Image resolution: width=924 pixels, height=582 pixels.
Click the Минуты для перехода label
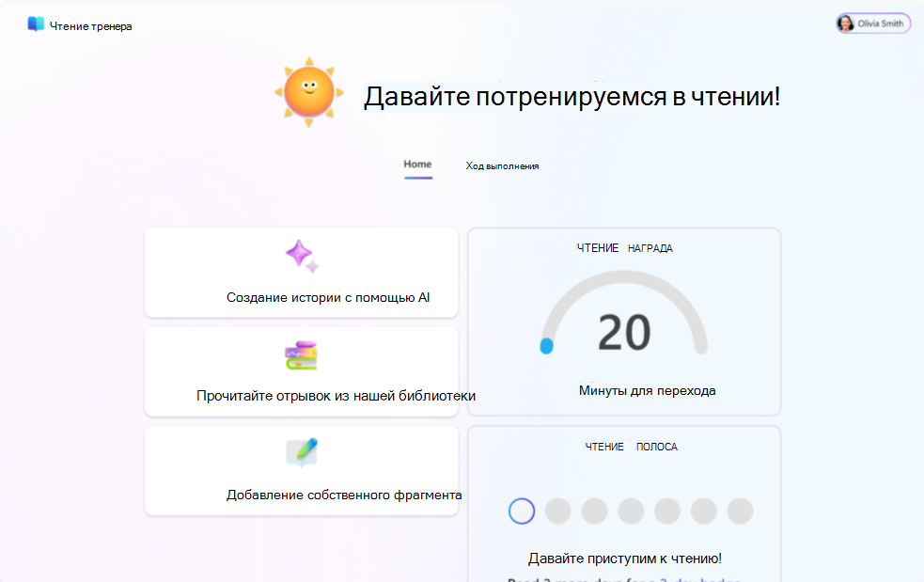point(647,390)
